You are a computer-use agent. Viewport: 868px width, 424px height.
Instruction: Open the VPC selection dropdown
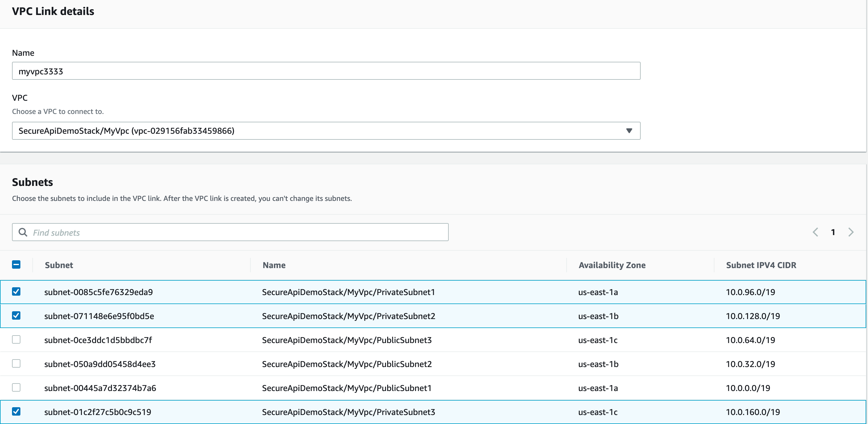325,131
